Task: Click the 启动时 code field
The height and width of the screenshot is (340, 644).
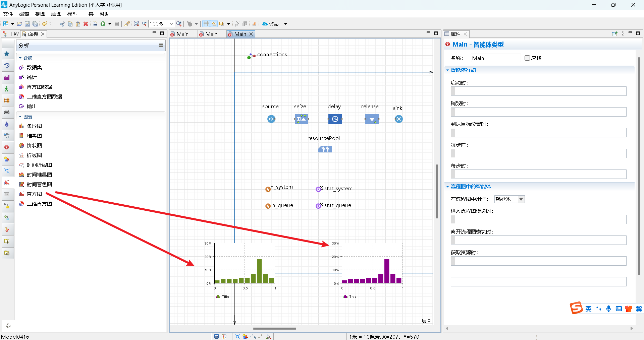Action: [538, 91]
